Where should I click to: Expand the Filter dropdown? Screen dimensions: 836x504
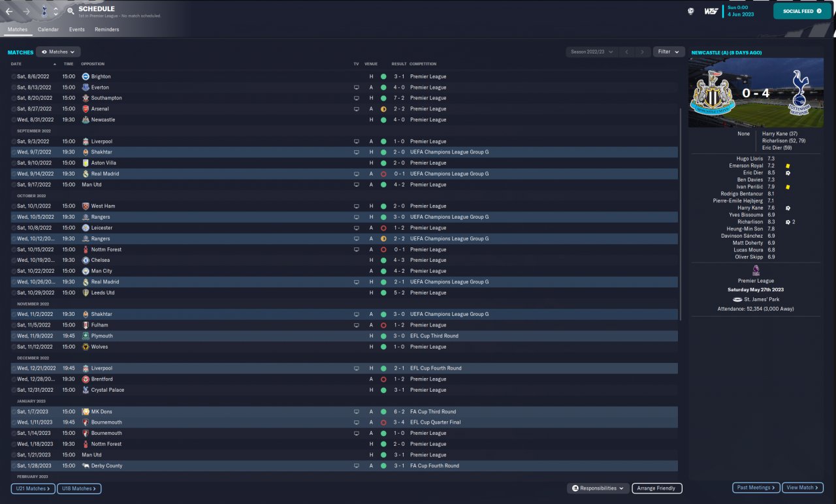[x=668, y=52]
